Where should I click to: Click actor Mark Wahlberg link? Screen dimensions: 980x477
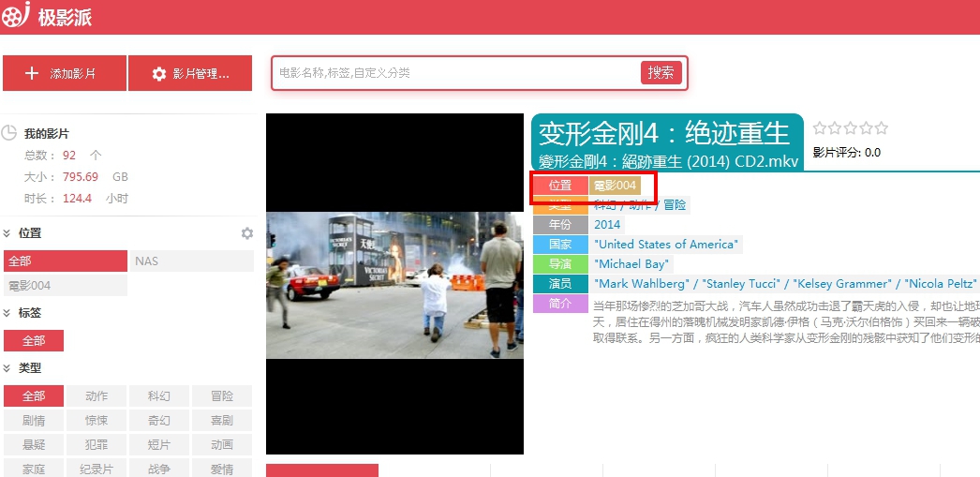click(643, 284)
